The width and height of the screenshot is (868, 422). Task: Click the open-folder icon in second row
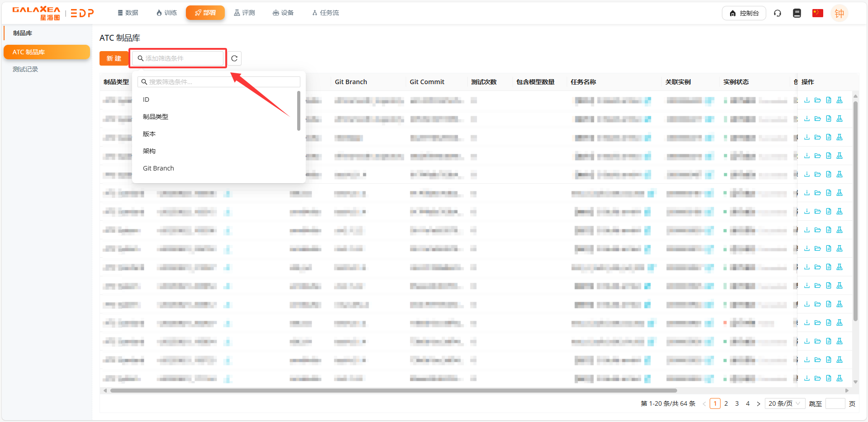click(x=817, y=119)
